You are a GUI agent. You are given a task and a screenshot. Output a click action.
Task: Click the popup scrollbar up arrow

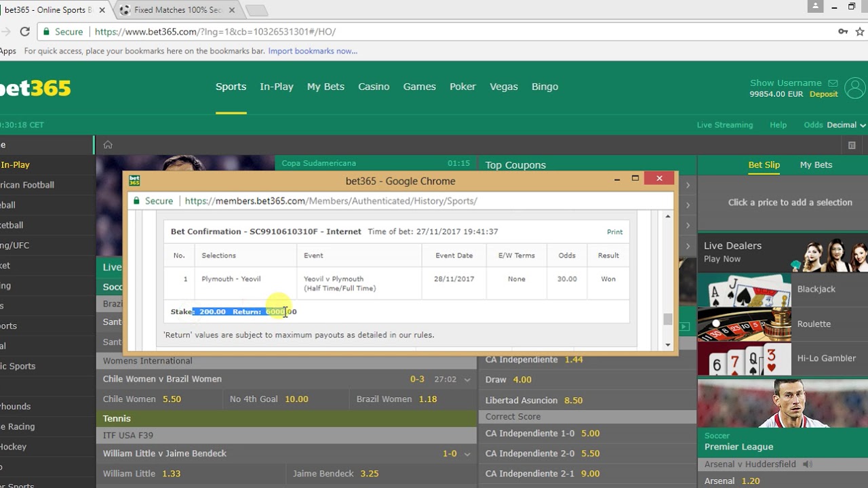point(668,216)
